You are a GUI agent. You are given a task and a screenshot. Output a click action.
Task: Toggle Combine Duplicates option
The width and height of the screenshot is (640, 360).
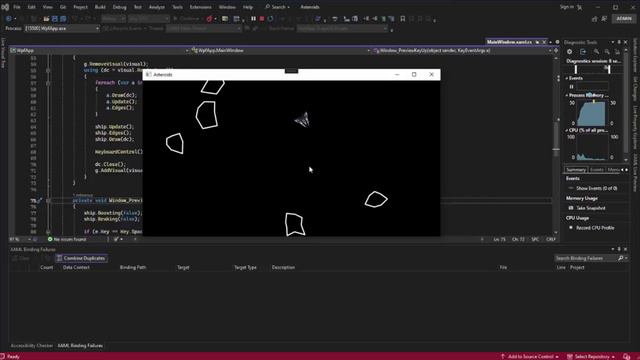click(81, 258)
